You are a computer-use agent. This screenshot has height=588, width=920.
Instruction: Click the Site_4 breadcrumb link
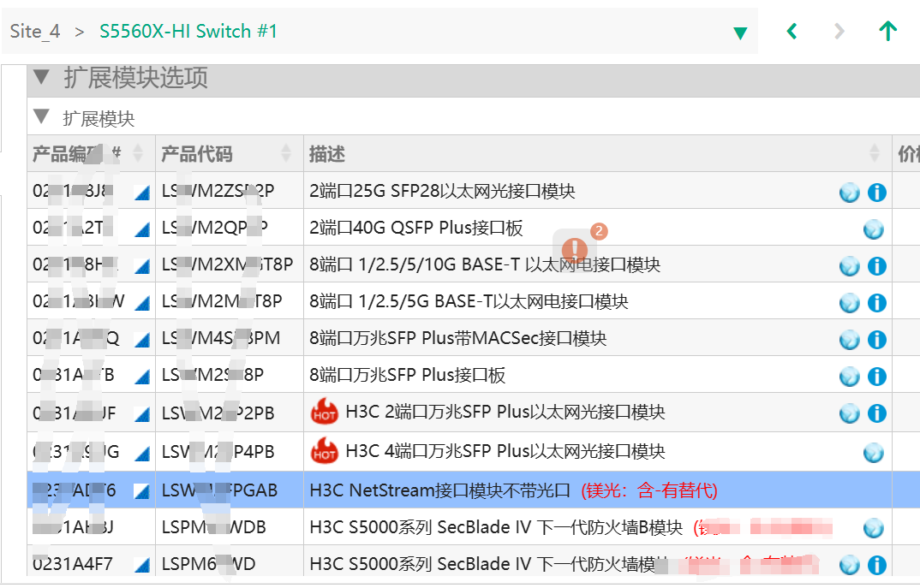(x=35, y=32)
